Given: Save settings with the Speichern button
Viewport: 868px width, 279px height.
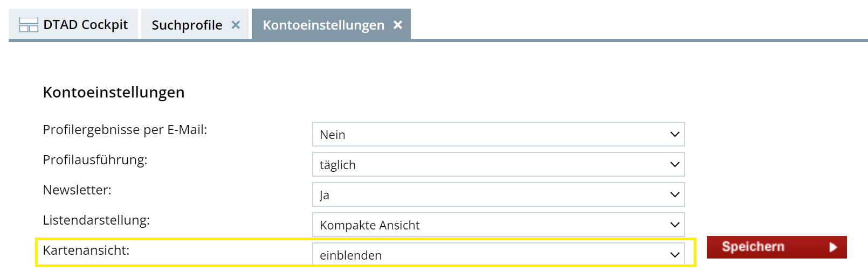Looking at the screenshot, I should pos(776,247).
